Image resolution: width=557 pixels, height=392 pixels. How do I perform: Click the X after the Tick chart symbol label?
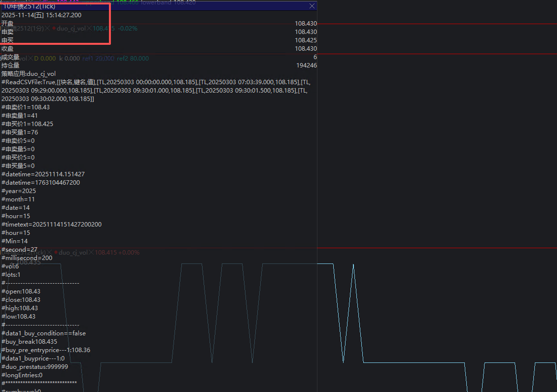point(49,252)
